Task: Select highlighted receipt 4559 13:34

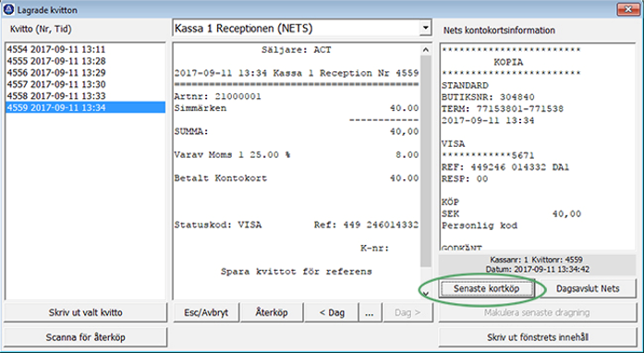Action: (85, 108)
